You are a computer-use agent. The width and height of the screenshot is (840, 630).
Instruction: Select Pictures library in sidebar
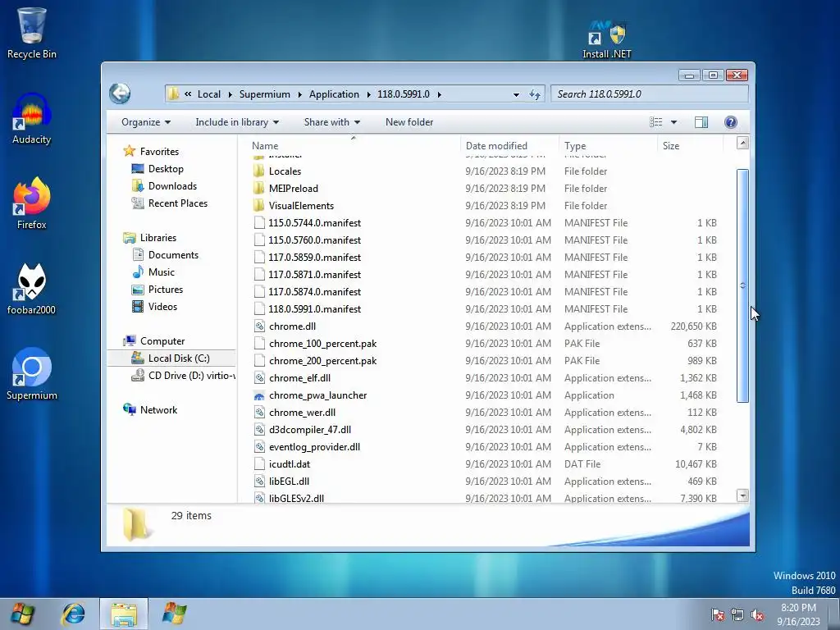pyautogui.click(x=157, y=290)
